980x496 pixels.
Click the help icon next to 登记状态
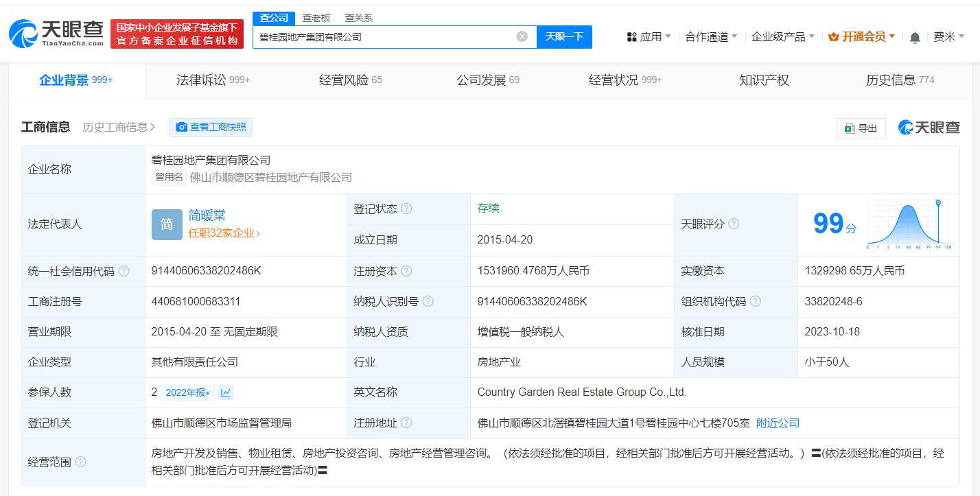(x=406, y=209)
